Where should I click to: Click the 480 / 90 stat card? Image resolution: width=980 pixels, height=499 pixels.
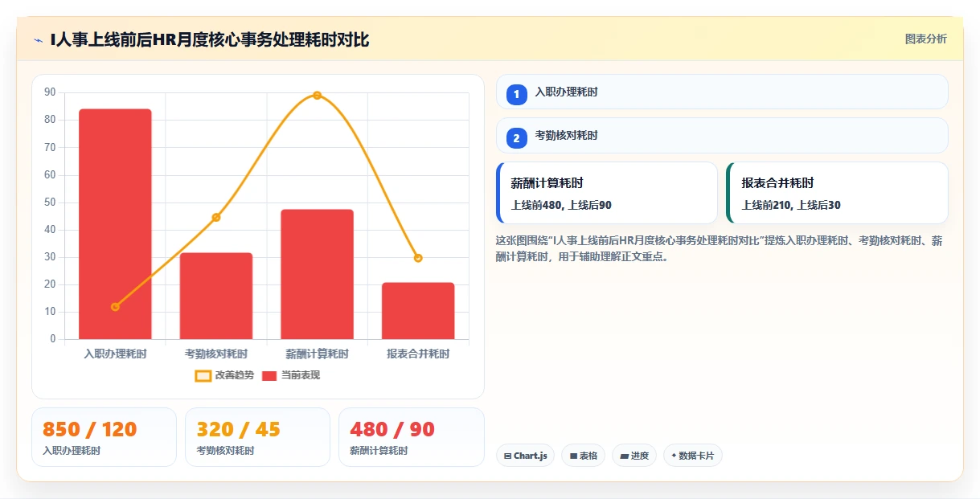tap(412, 437)
